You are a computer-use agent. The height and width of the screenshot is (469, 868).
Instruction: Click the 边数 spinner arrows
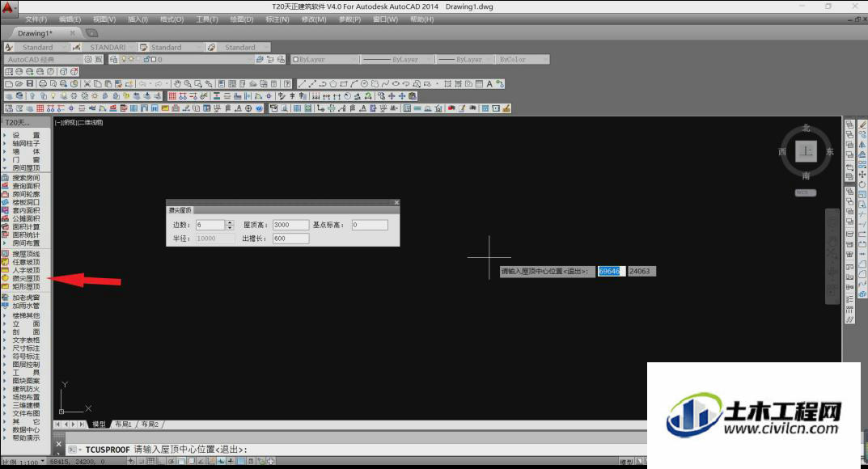230,225
